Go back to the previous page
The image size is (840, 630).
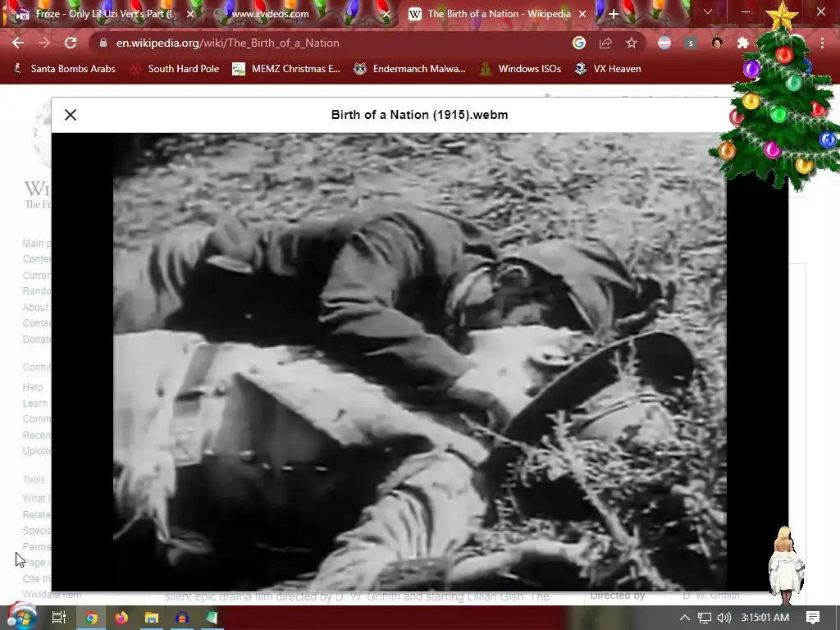(x=18, y=43)
